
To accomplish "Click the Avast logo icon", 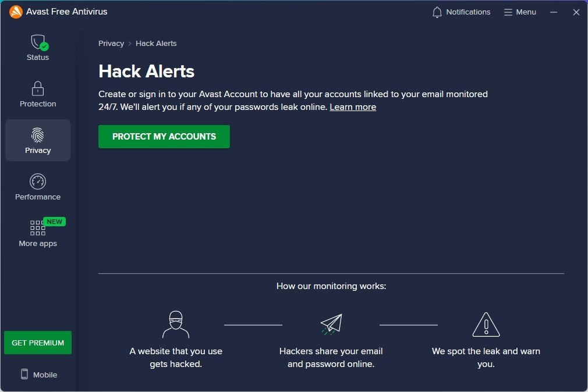I will [16, 12].
